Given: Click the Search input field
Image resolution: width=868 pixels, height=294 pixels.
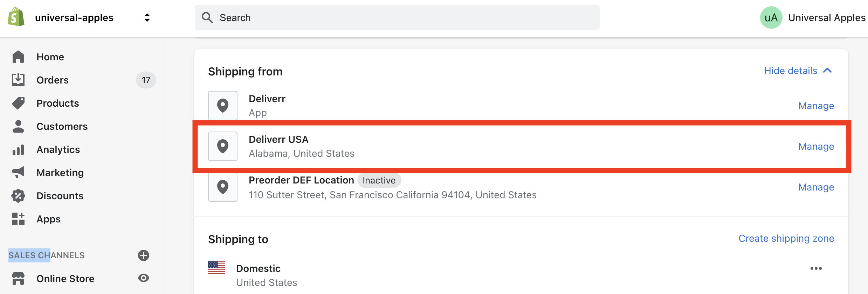Looking at the screenshot, I should tap(397, 18).
